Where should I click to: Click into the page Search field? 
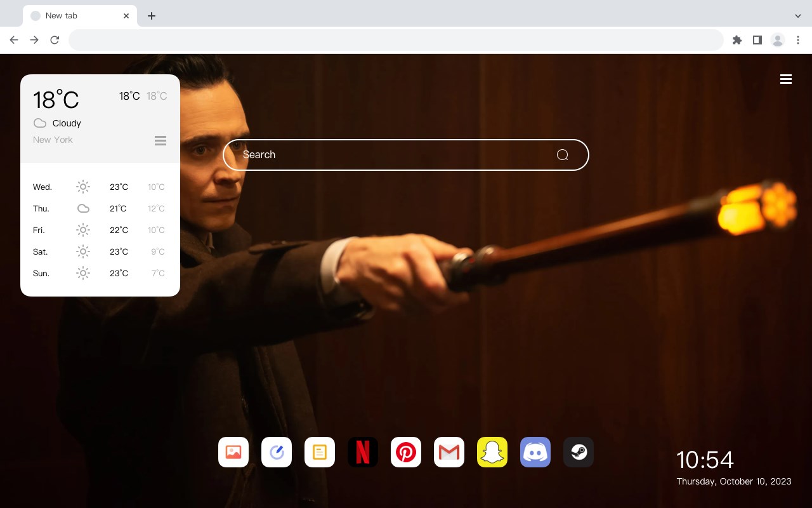[x=406, y=155]
